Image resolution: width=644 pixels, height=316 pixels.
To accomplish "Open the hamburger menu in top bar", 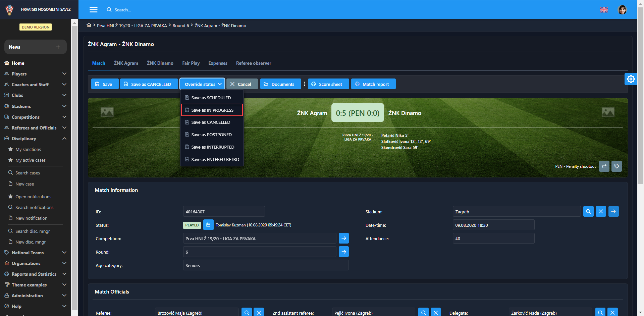I will (x=93, y=10).
